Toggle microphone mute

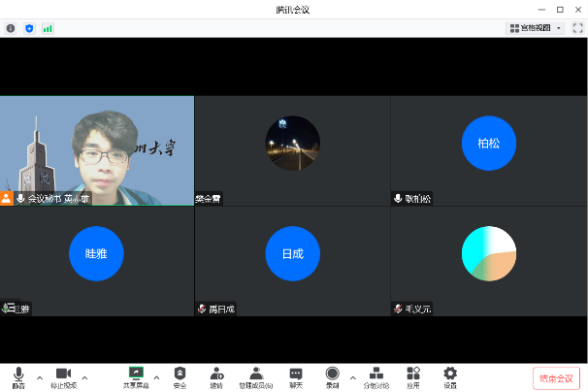pos(18,376)
